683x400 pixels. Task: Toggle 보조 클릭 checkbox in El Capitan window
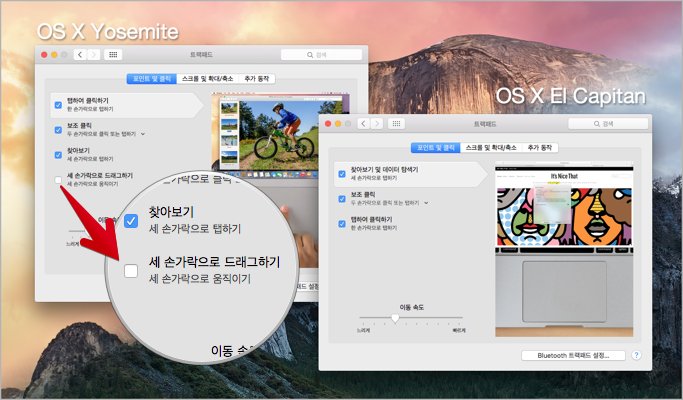(342, 199)
